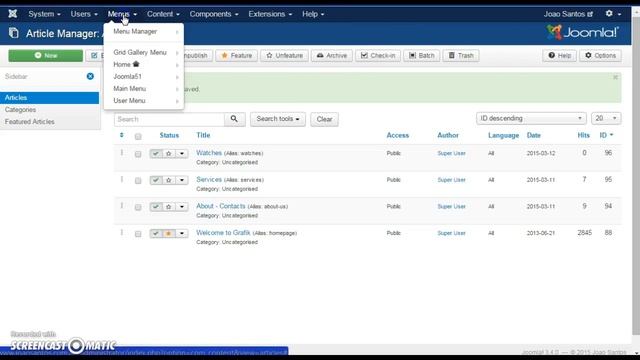
Task: Click the Batch toolbar button
Action: [422, 56]
